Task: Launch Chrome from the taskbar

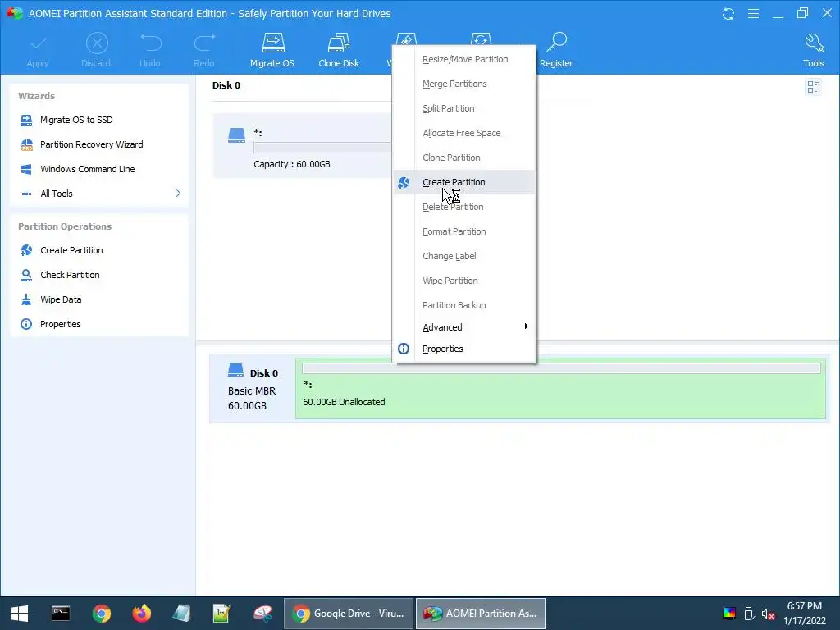Action: click(x=101, y=614)
